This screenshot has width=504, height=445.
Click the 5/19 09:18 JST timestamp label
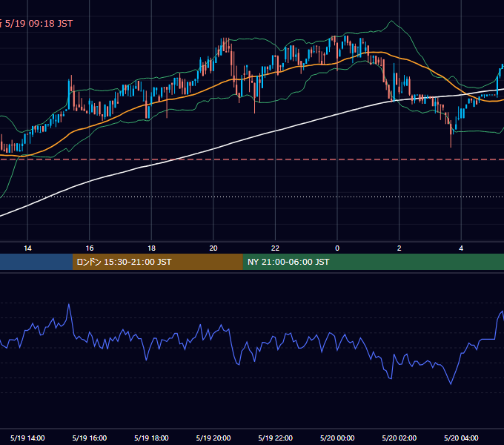pos(39,24)
